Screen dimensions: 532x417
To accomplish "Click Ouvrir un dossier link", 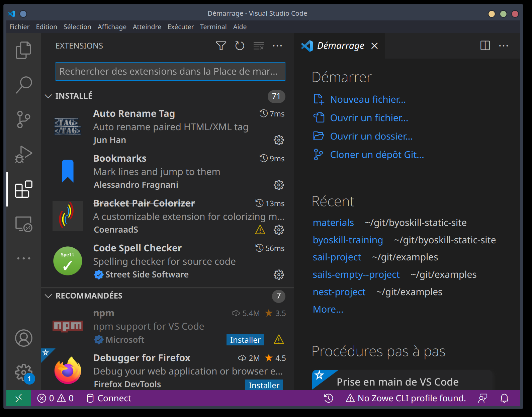I will 371,136.
